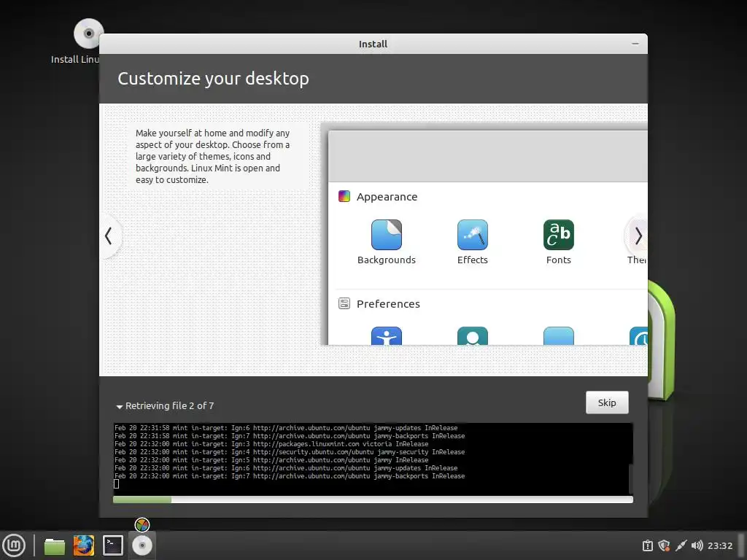Screen dimensions: 747x560
Task: Click the Install window title text
Action: coord(373,44)
